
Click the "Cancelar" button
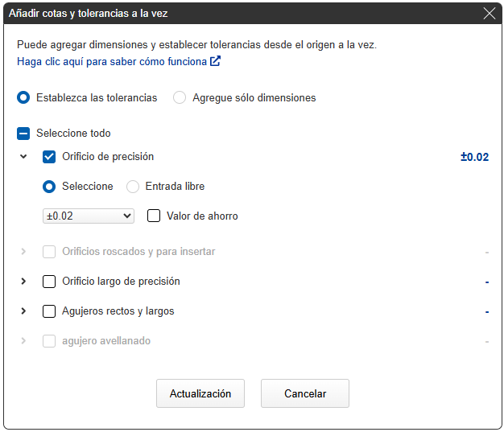click(304, 393)
